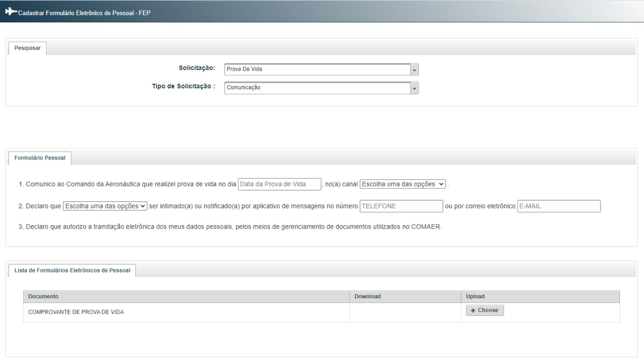This screenshot has width=644, height=362.
Task: Click the 'Cadastrar Formulário Eletrônico de Pessoal - FEP' title
Action: (84, 13)
